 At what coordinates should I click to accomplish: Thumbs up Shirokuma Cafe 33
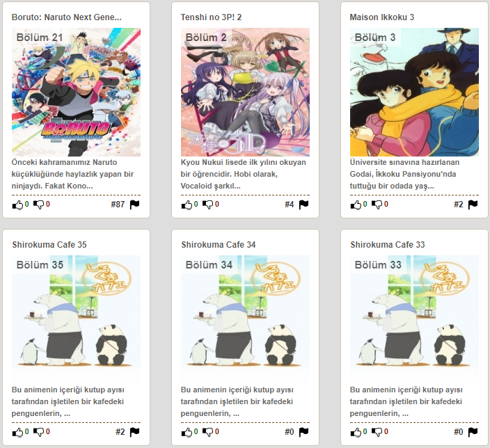click(x=356, y=432)
